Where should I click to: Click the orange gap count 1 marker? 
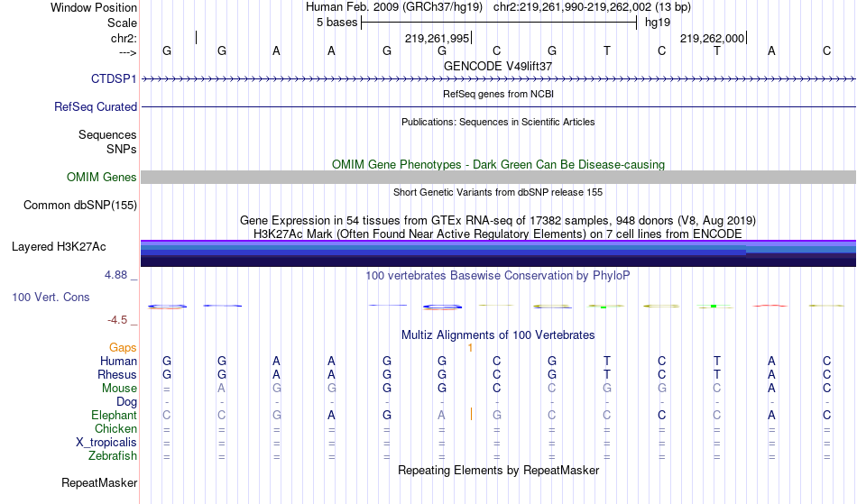click(x=470, y=348)
